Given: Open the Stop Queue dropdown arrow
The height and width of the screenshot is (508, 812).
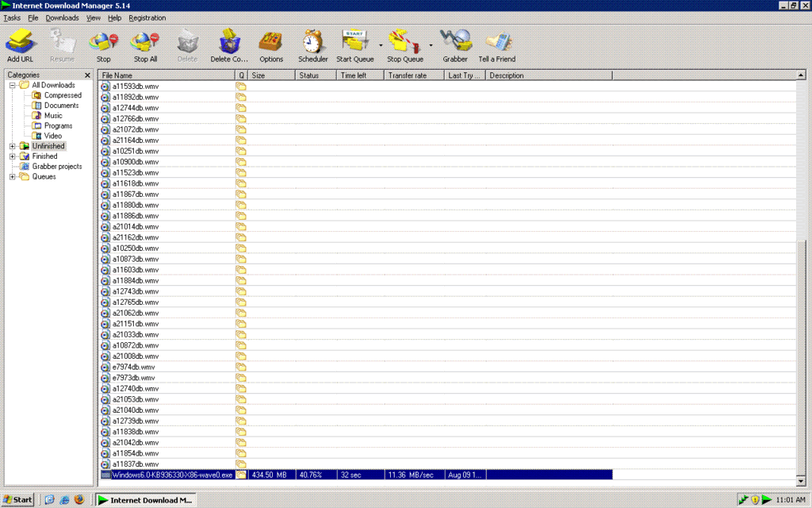Looking at the screenshot, I should [x=431, y=45].
